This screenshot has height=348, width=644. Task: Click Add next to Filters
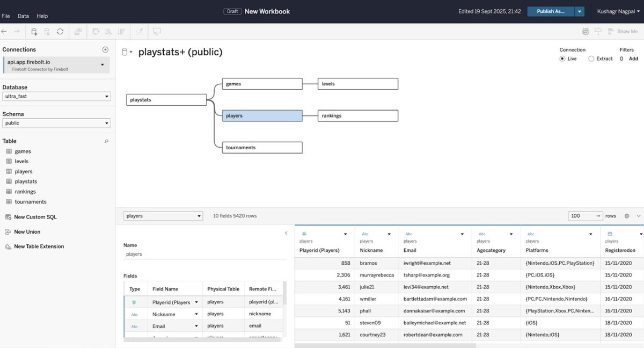[x=633, y=59]
